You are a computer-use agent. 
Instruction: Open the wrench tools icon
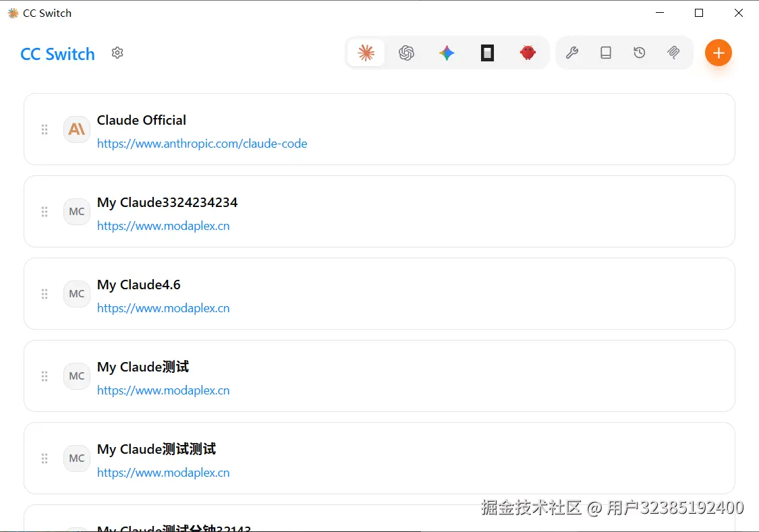(572, 53)
